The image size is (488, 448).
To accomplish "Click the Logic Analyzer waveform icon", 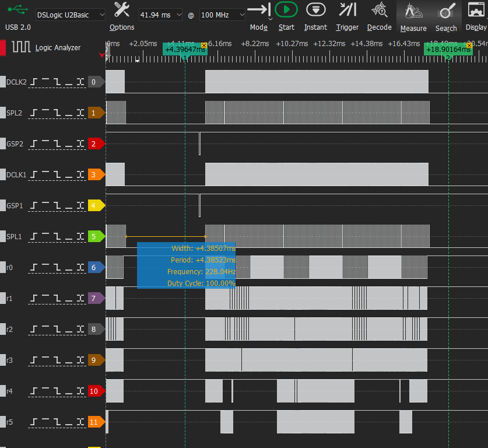I will (22, 48).
